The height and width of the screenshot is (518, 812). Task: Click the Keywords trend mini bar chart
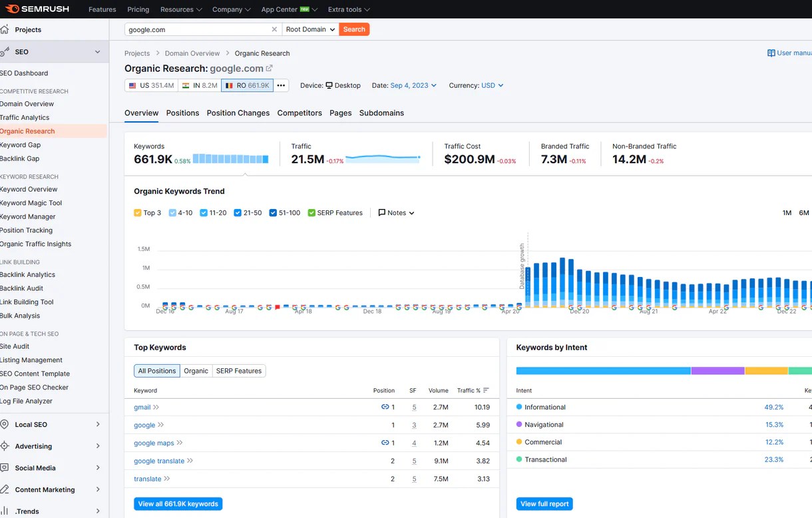tap(232, 159)
